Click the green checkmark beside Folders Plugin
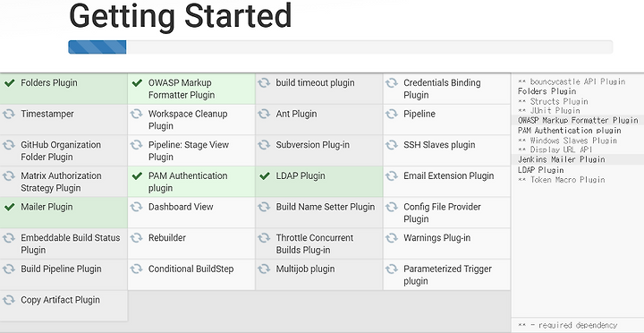 coord(9,83)
